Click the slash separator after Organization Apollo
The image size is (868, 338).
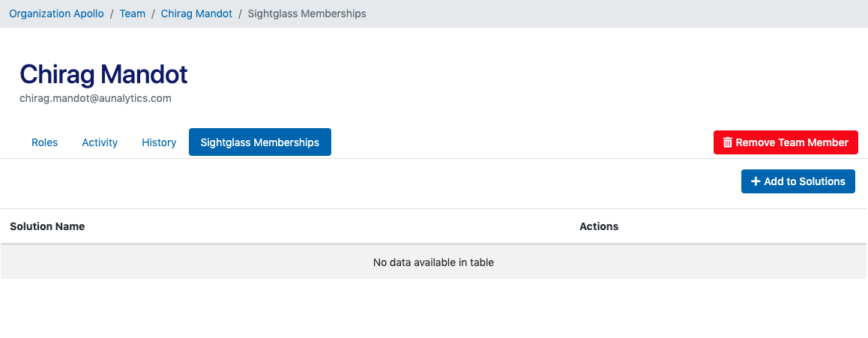pos(112,13)
